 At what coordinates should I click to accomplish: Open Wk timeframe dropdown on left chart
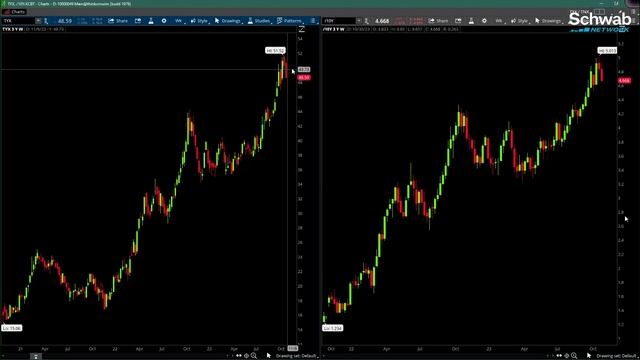[179, 21]
